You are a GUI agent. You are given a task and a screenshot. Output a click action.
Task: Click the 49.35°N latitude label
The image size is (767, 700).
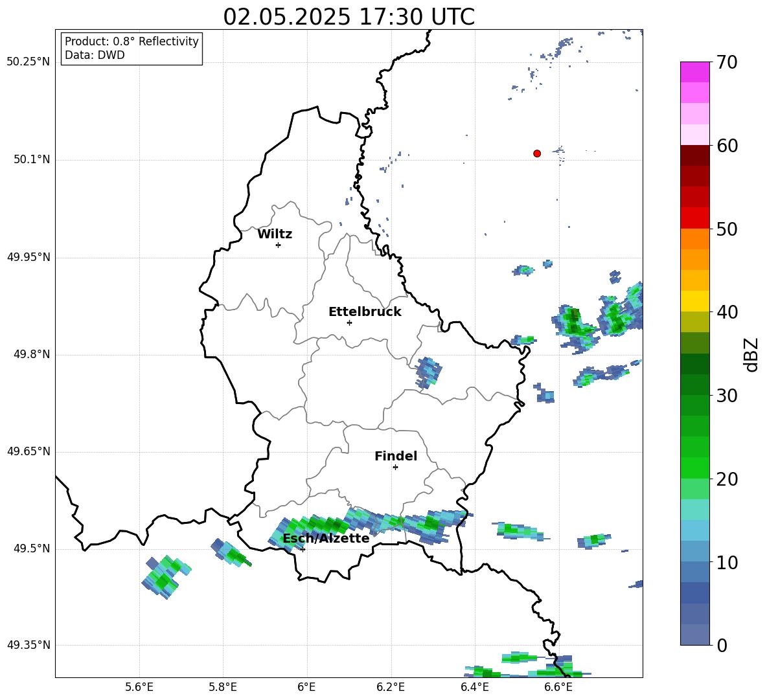[x=28, y=645]
